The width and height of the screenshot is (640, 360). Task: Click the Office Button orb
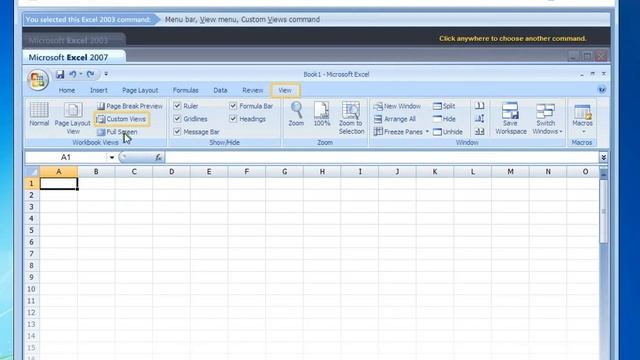click(38, 80)
